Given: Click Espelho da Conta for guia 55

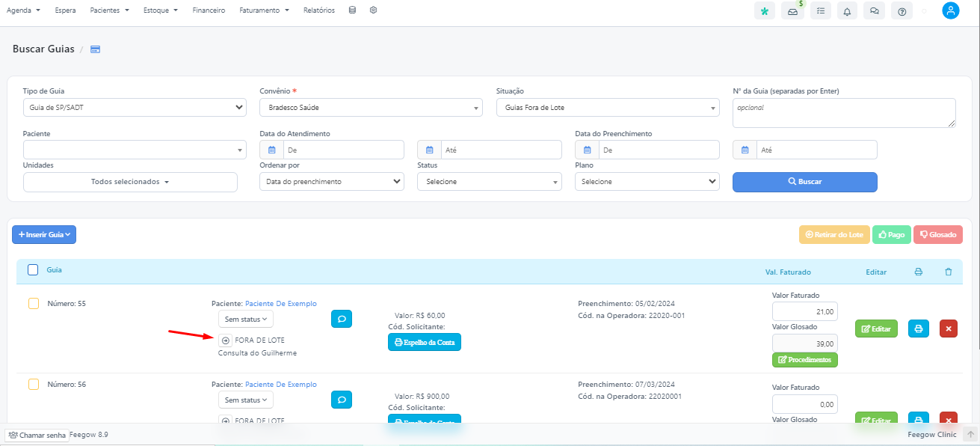Looking at the screenshot, I should tap(425, 342).
